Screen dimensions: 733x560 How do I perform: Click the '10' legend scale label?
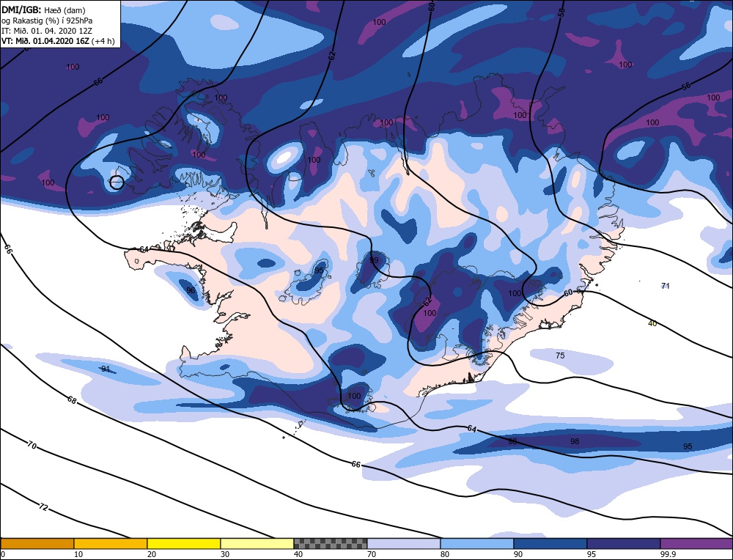pyautogui.click(x=78, y=554)
